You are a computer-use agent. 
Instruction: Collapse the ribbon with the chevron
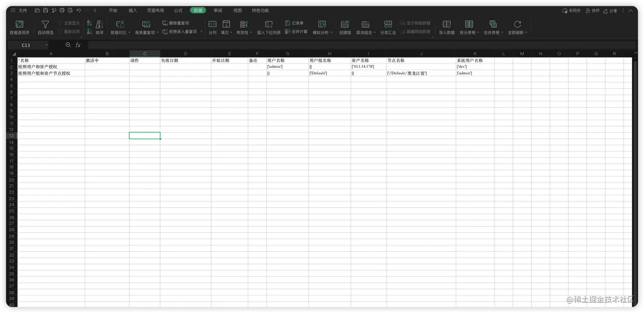coord(631,10)
